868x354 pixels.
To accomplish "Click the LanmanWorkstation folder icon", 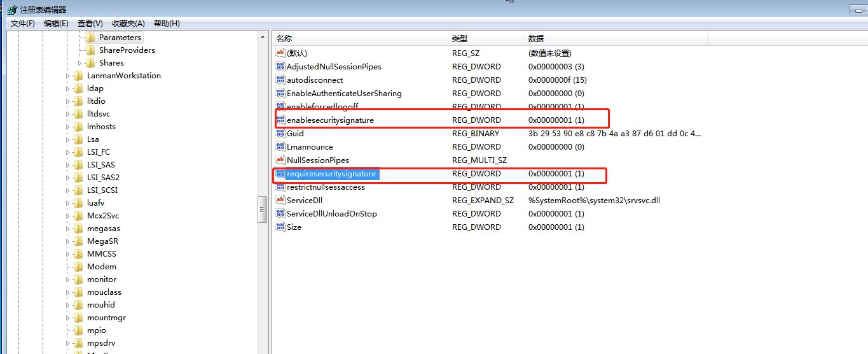I will pos(79,76).
